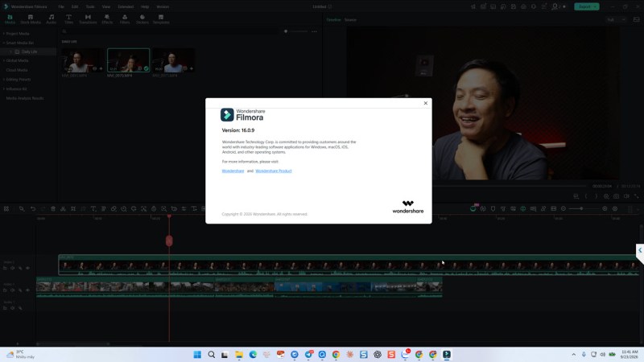Select Cloud Media in the sidebar
The width and height of the screenshot is (644, 362).
[x=17, y=70]
